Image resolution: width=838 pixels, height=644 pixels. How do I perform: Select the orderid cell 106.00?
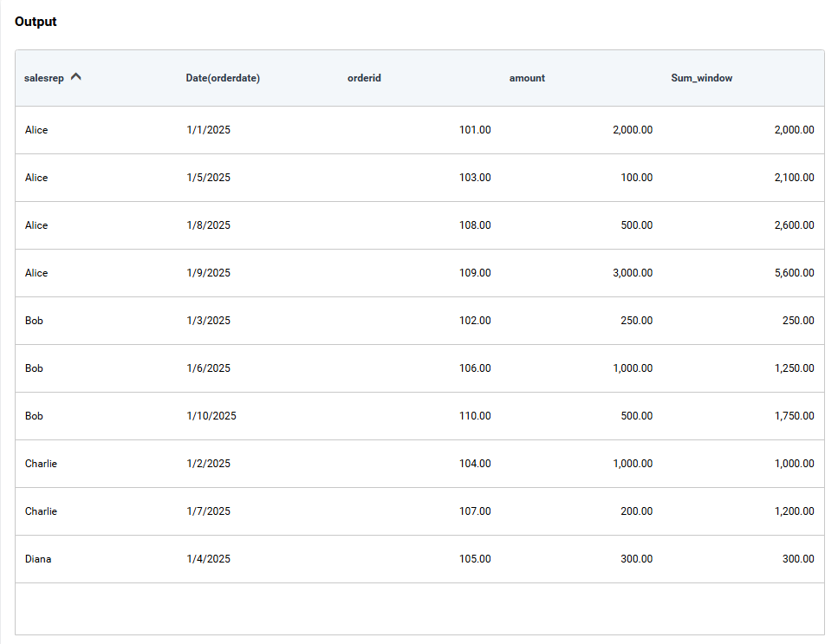[x=475, y=368]
